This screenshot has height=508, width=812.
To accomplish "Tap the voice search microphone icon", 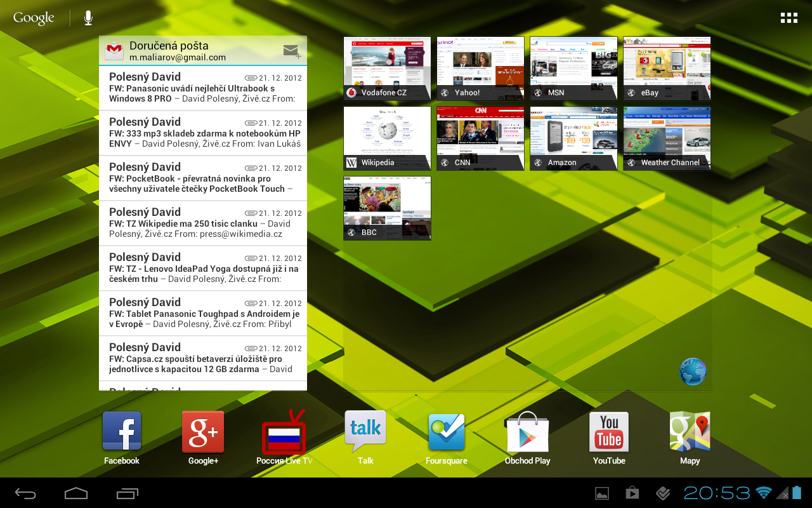I will [88, 17].
